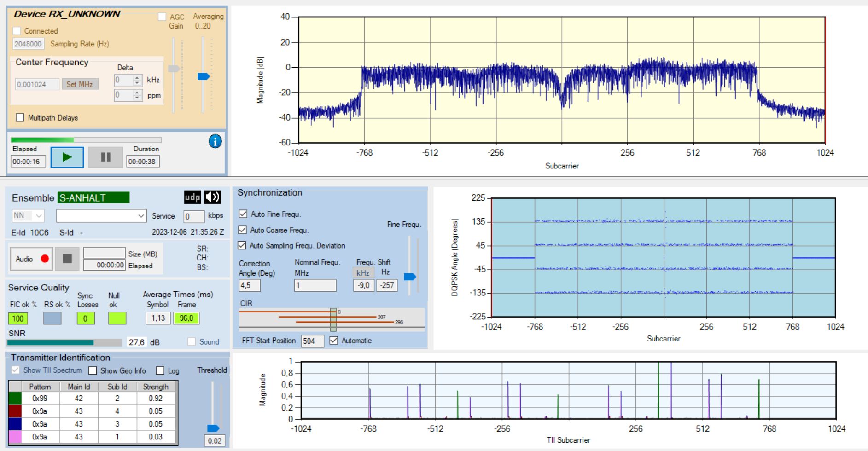
Task: Pause playback with the pause button
Action: click(x=105, y=157)
